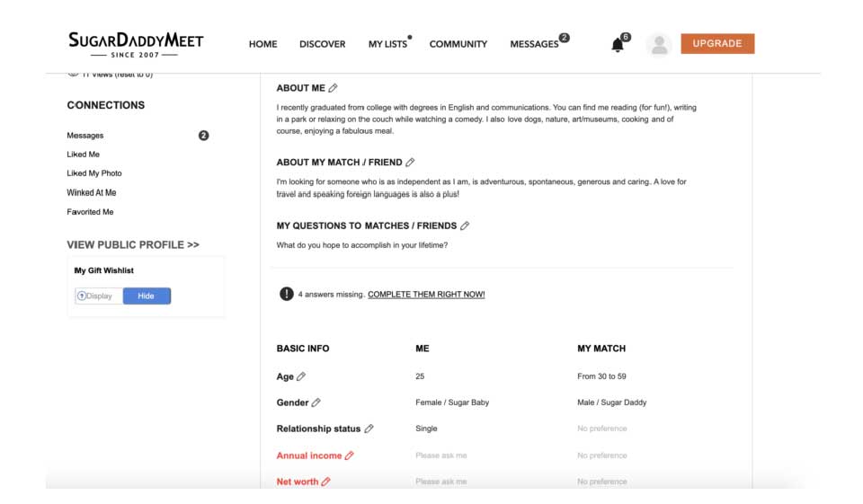Go to the Community page
This screenshot has width=863, height=504.
pos(458,44)
